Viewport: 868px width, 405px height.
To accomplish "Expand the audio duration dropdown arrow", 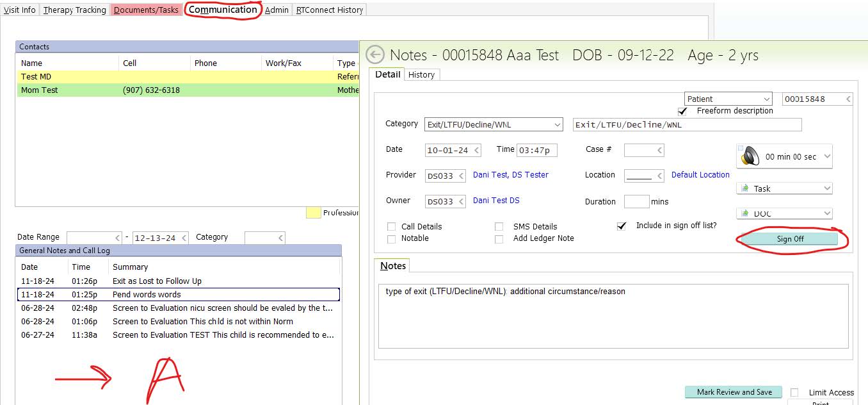I will click(x=826, y=156).
